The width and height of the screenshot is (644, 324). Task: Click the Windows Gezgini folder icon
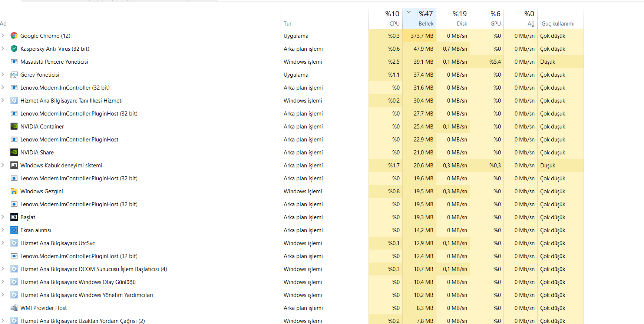14,191
